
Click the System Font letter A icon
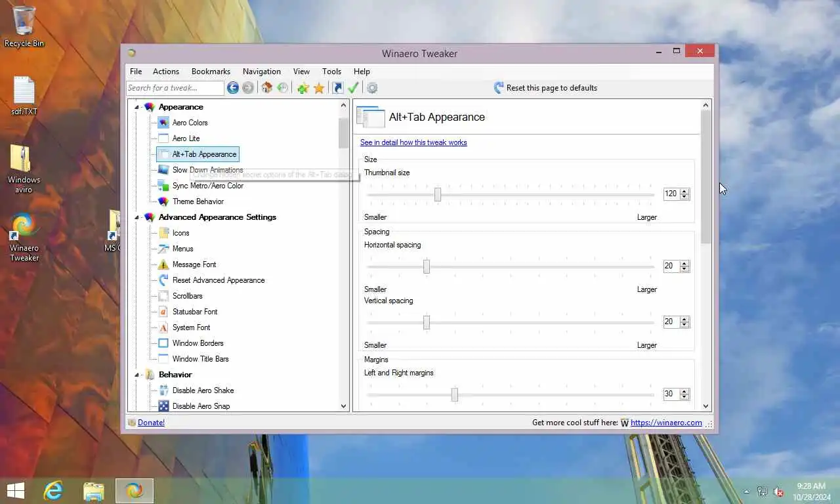click(163, 327)
